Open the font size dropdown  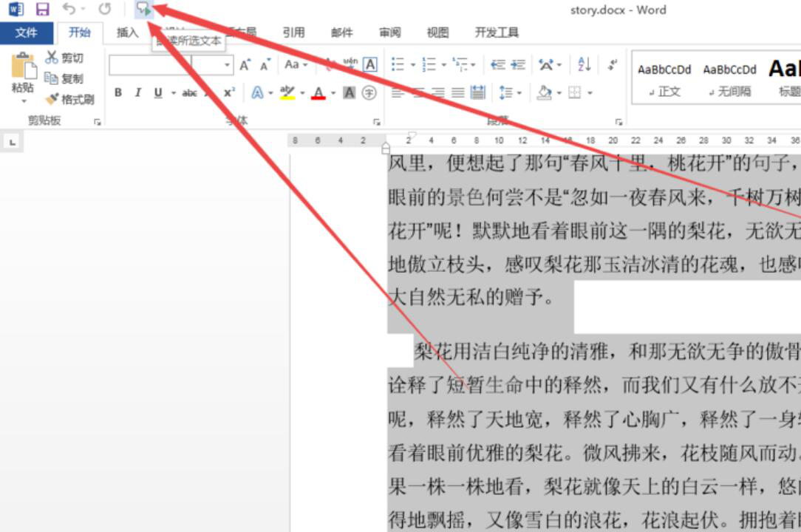click(x=227, y=65)
